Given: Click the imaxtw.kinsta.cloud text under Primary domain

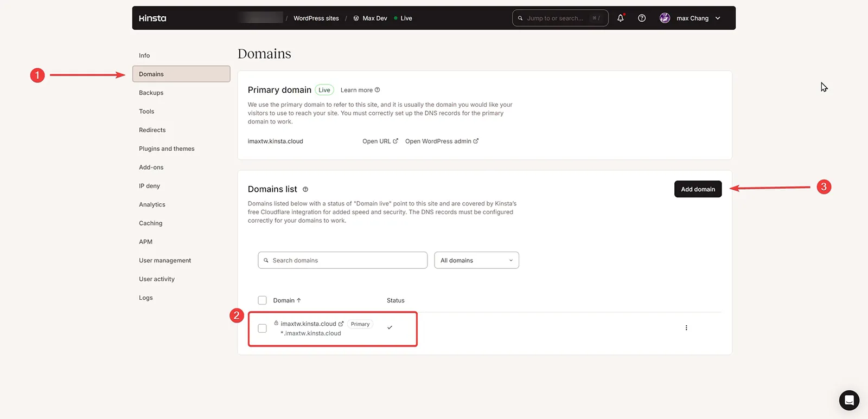Looking at the screenshot, I should click(276, 141).
